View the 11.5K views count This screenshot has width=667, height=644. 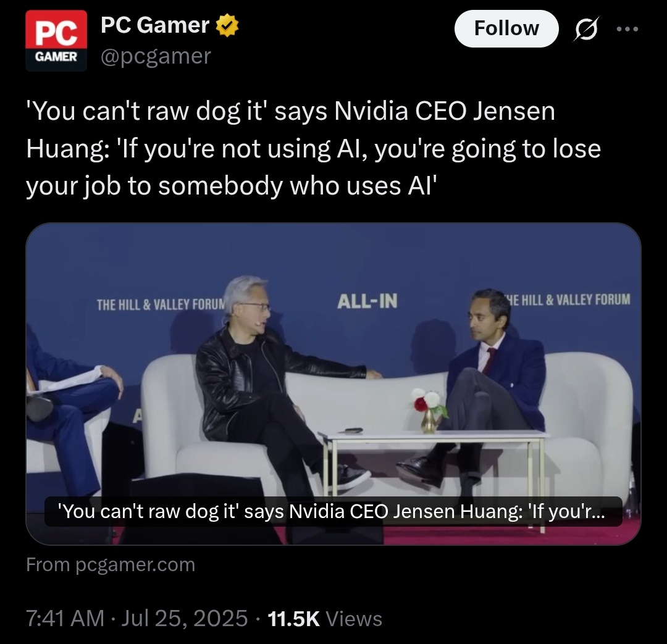(325, 619)
